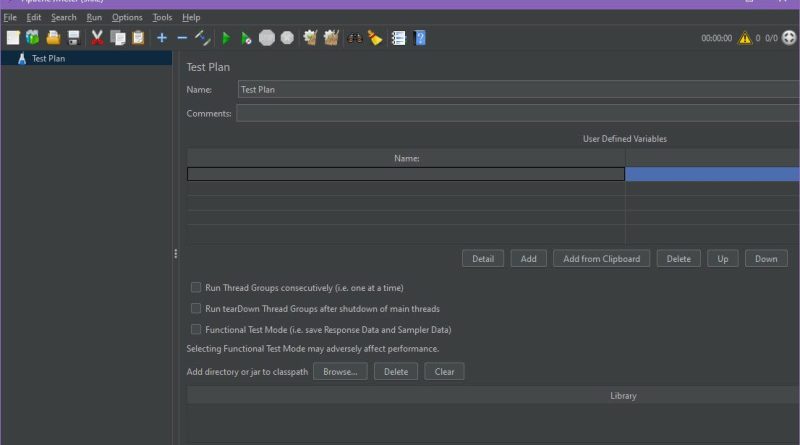Image resolution: width=800 pixels, height=445 pixels.
Task: Copy selection using the Copy icon
Action: coord(118,38)
